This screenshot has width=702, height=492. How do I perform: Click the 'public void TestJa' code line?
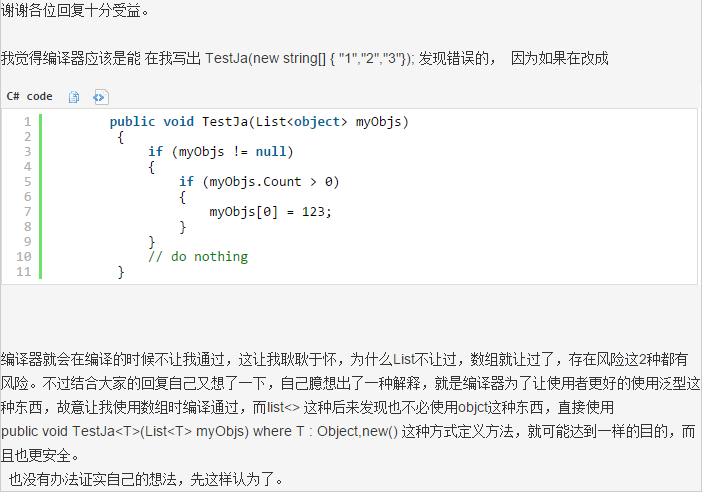[258, 122]
